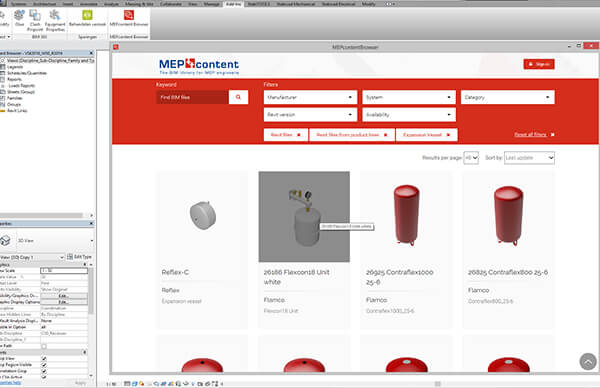Remove the Expansion Vessel filter tag
The width and height of the screenshot is (600, 388).
click(x=448, y=135)
